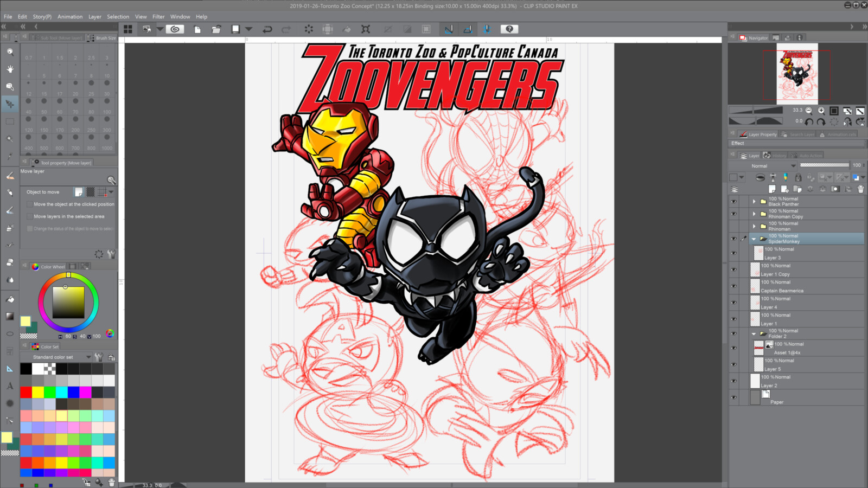Create new raster layer
Image resolution: width=868 pixels, height=488 pixels.
tap(772, 189)
